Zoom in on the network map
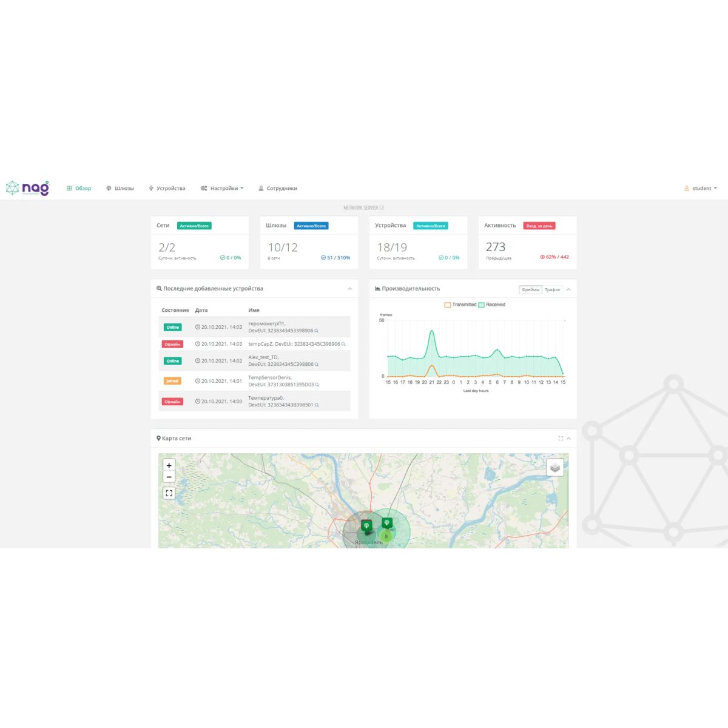This screenshot has height=728, width=728. point(169,465)
